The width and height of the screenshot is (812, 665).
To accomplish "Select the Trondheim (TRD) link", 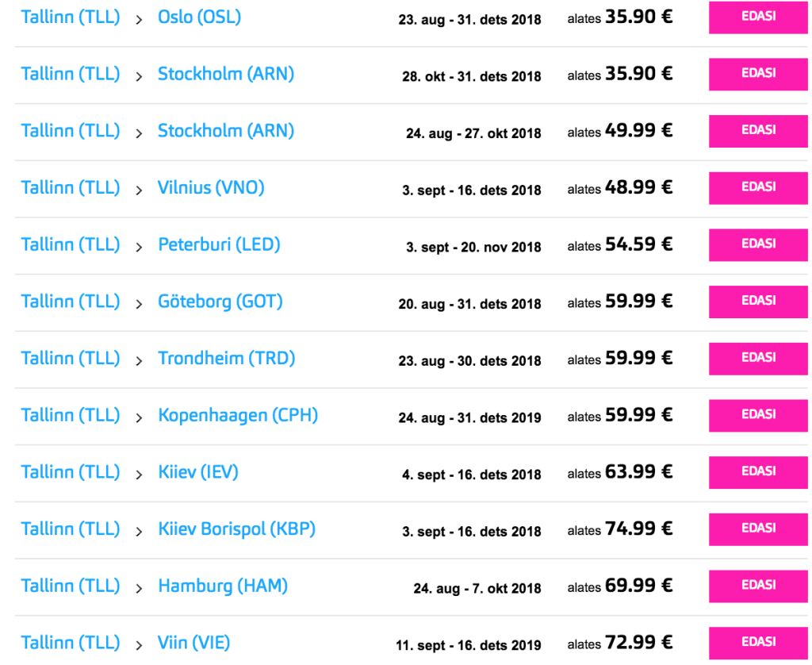I will 226,358.
